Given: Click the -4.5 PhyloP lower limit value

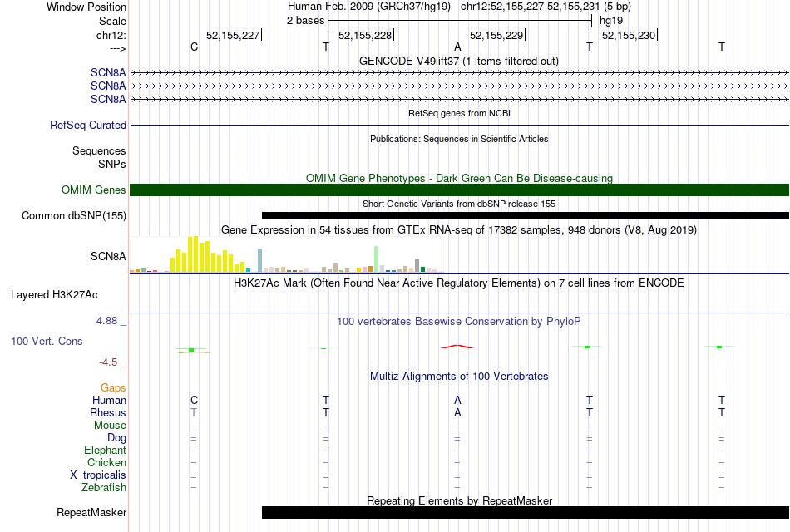Looking at the screenshot, I should pyautogui.click(x=108, y=362).
